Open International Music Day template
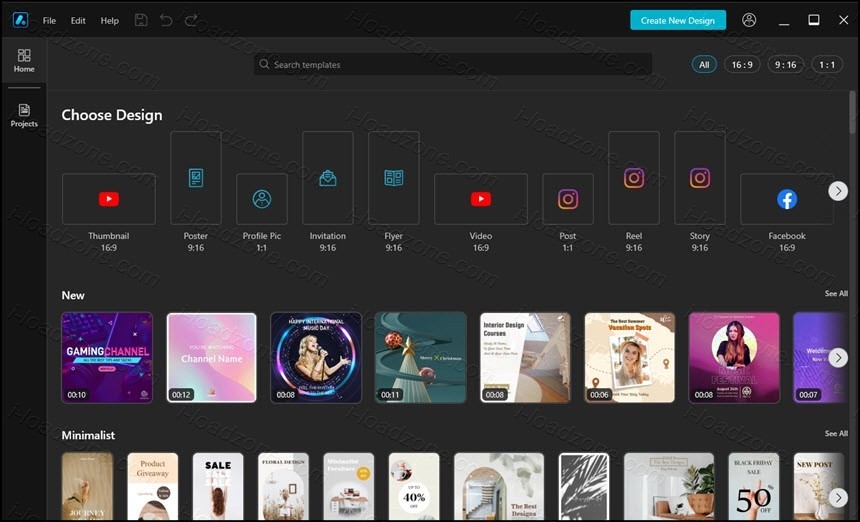This screenshot has height=522, width=860. pos(316,358)
